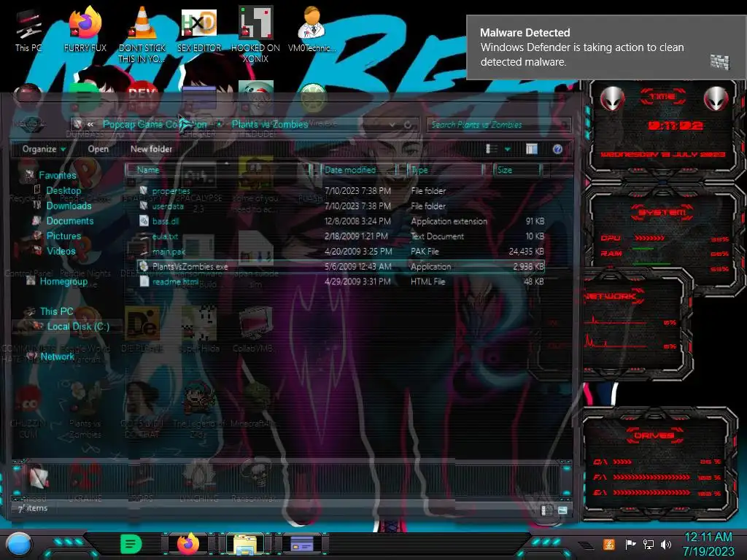Sort by the Name column header
This screenshot has height=560, width=747.
click(x=217, y=170)
